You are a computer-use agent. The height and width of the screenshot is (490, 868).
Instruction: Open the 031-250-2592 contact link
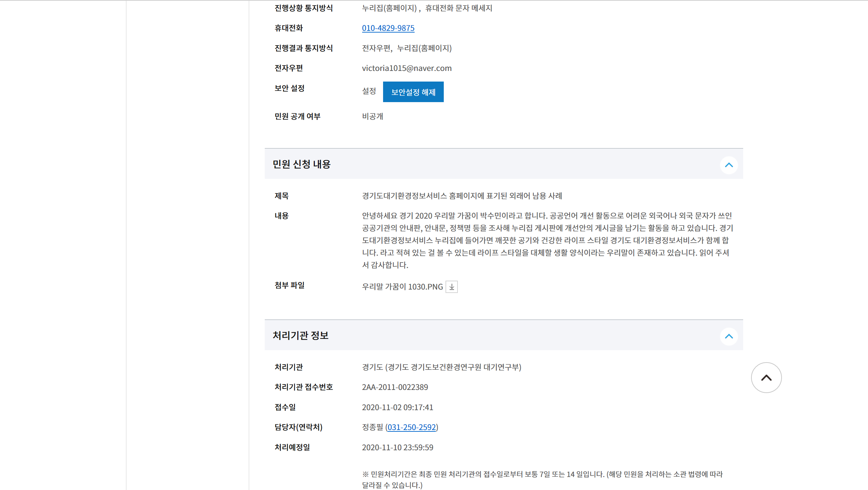(x=412, y=427)
